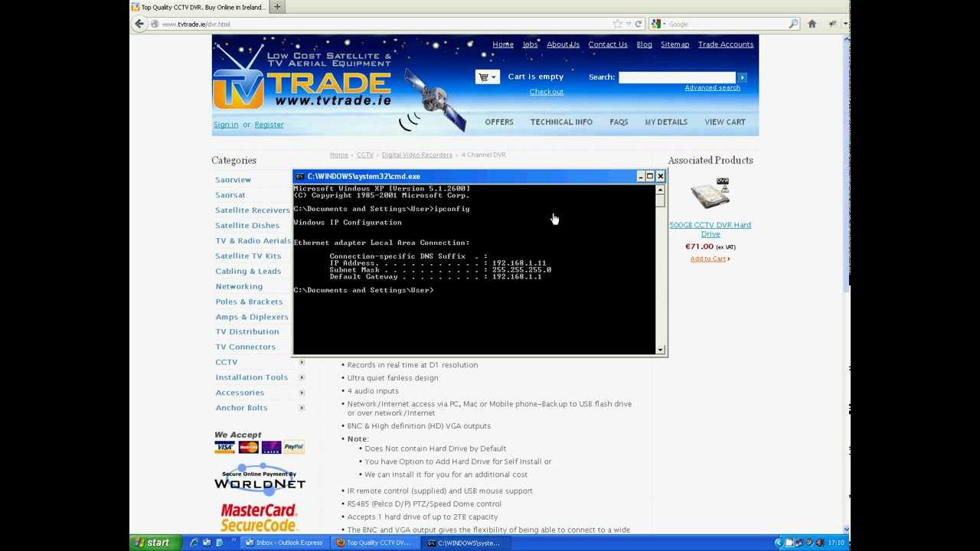Image resolution: width=980 pixels, height=551 pixels.
Task: Click the browser Back arrow button
Action: point(139,24)
